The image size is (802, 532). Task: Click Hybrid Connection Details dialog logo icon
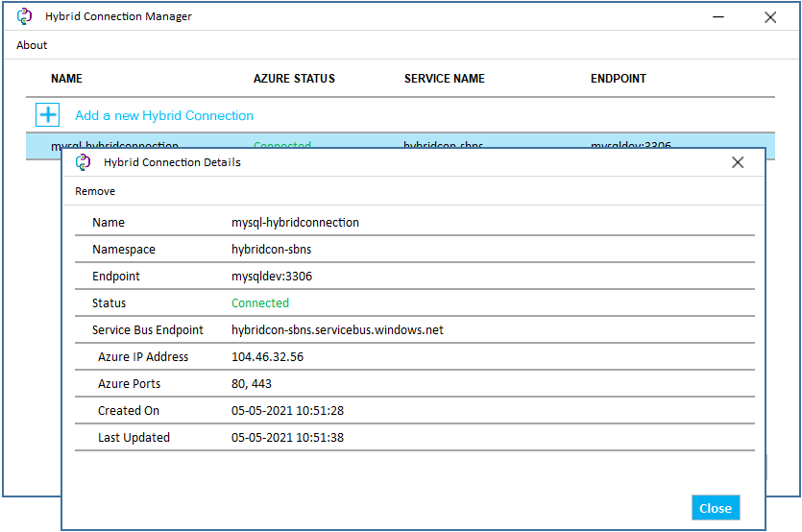tap(83, 162)
